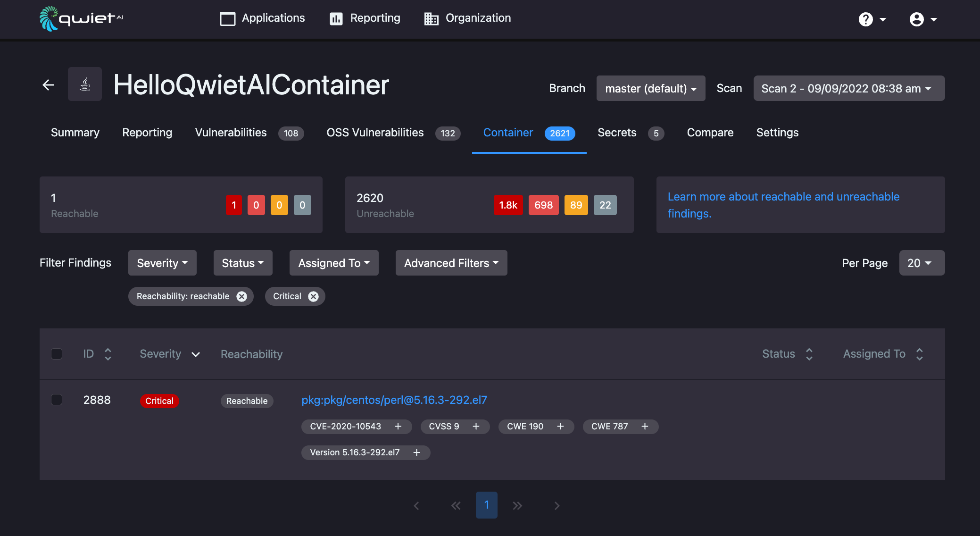Switch to the Reporting tab
980x536 pixels.
147,133
